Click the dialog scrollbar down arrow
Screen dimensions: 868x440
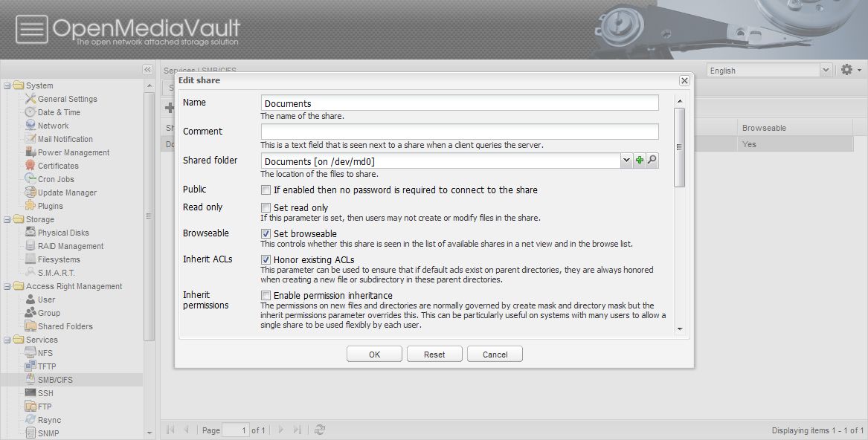pos(680,329)
